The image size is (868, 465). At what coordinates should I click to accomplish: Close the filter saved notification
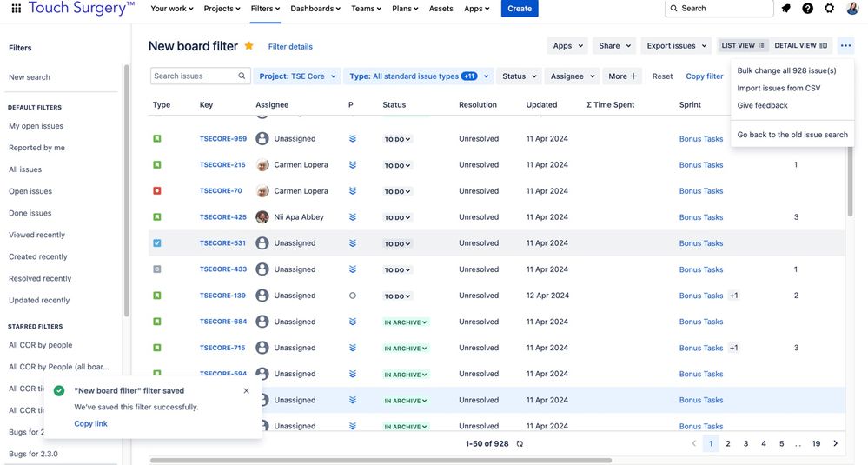(x=246, y=391)
